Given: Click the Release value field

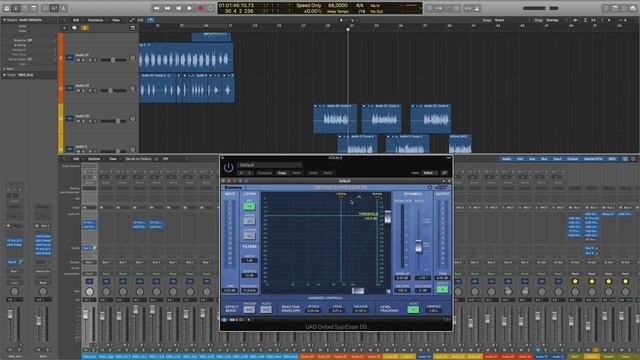Looking at the screenshot, I should pyautogui.click(x=360, y=311).
